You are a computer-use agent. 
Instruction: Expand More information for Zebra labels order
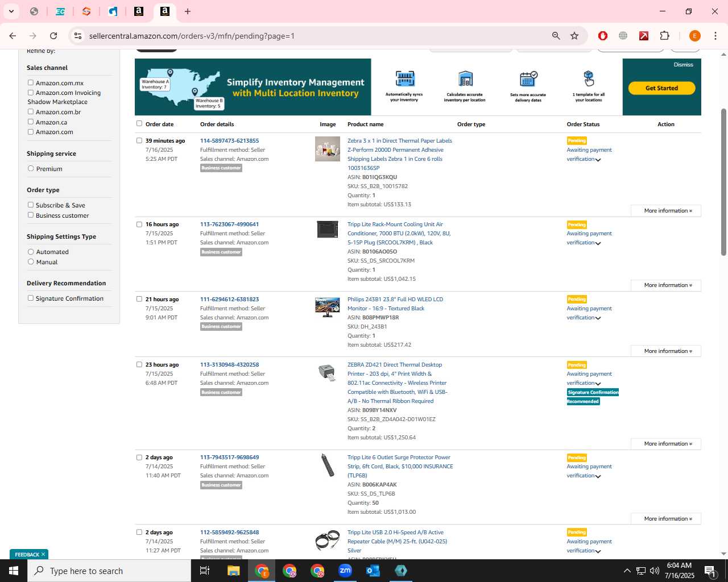click(666, 211)
